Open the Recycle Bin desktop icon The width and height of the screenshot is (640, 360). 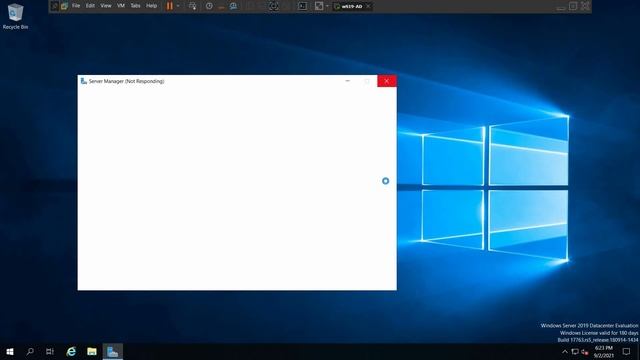click(15, 16)
